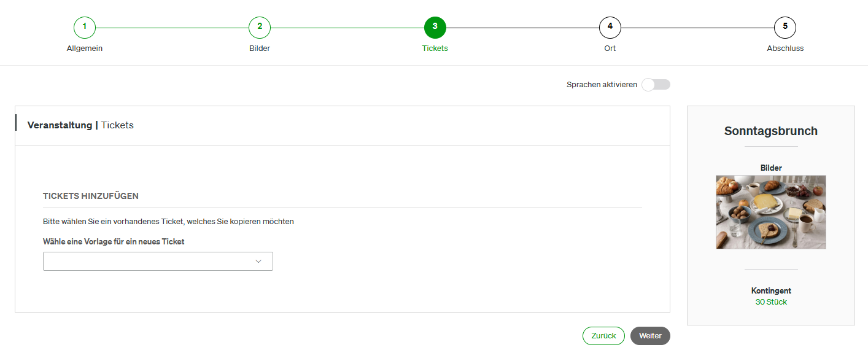Open the brunch table preview image

coord(771,212)
